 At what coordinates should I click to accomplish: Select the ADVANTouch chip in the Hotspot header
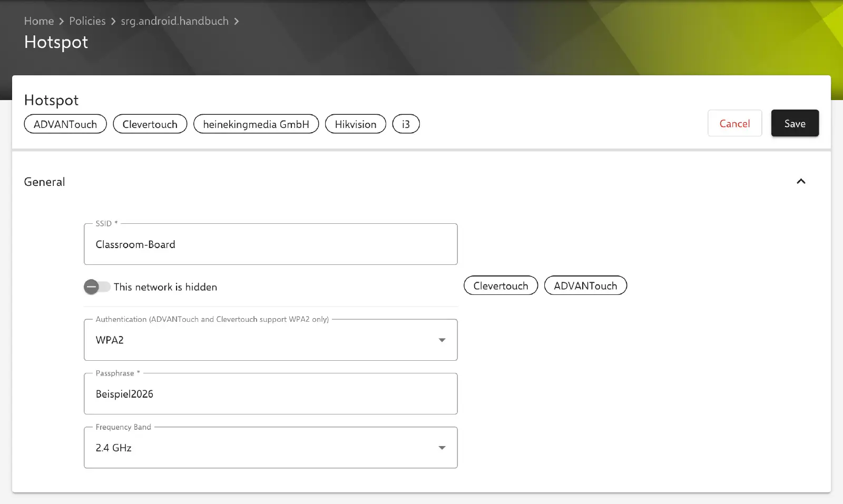pyautogui.click(x=65, y=124)
